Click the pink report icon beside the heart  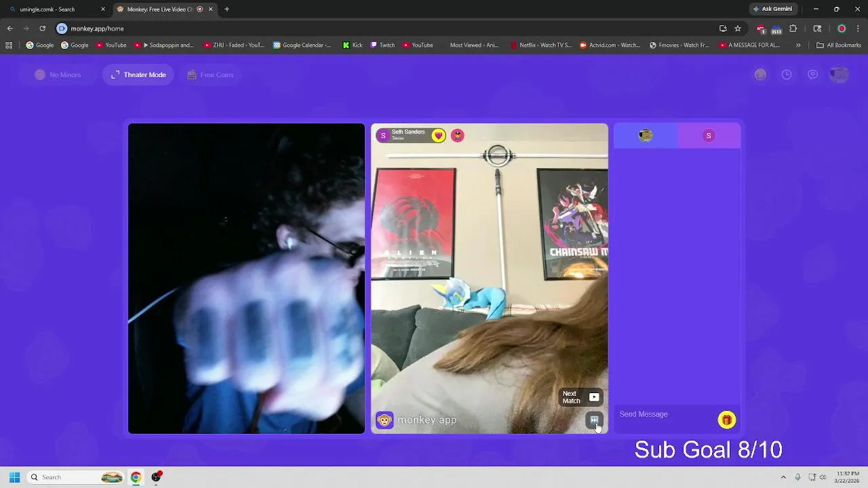pos(458,136)
